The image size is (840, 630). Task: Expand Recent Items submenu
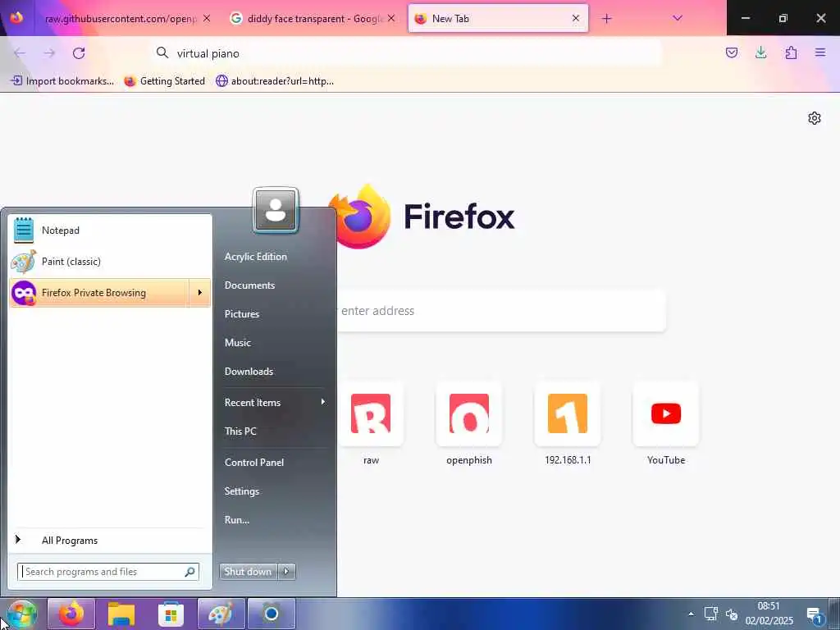click(274, 402)
